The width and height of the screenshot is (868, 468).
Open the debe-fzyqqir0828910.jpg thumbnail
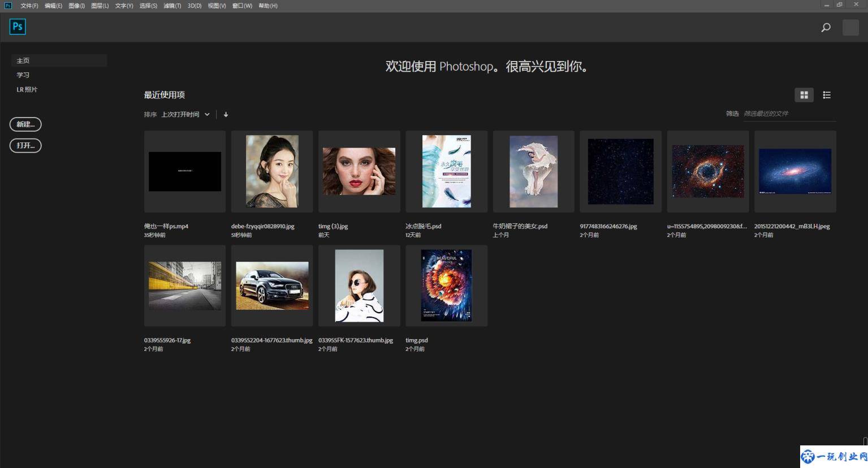(272, 171)
